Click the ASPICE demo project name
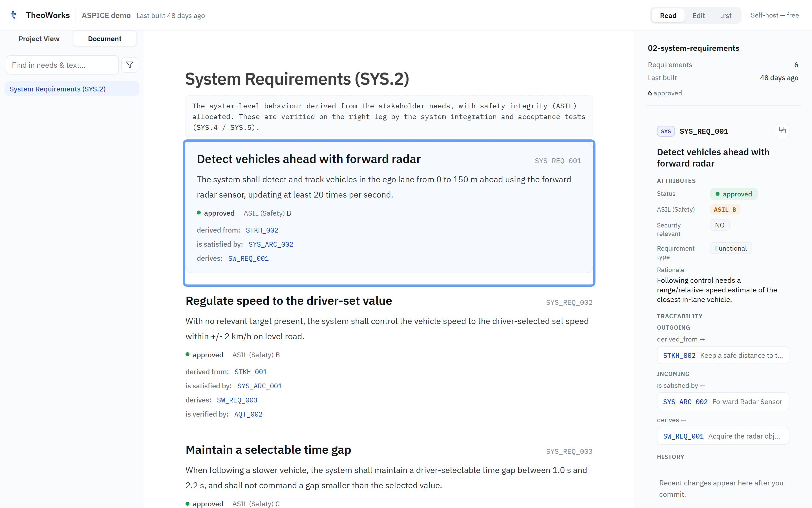This screenshot has width=812, height=508. coord(106,16)
